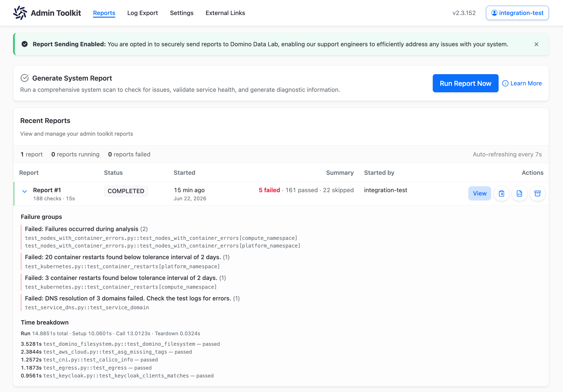Screen dimensions: 563x392
Task: Dismiss the Report Sending Enabled banner
Action: point(536,44)
